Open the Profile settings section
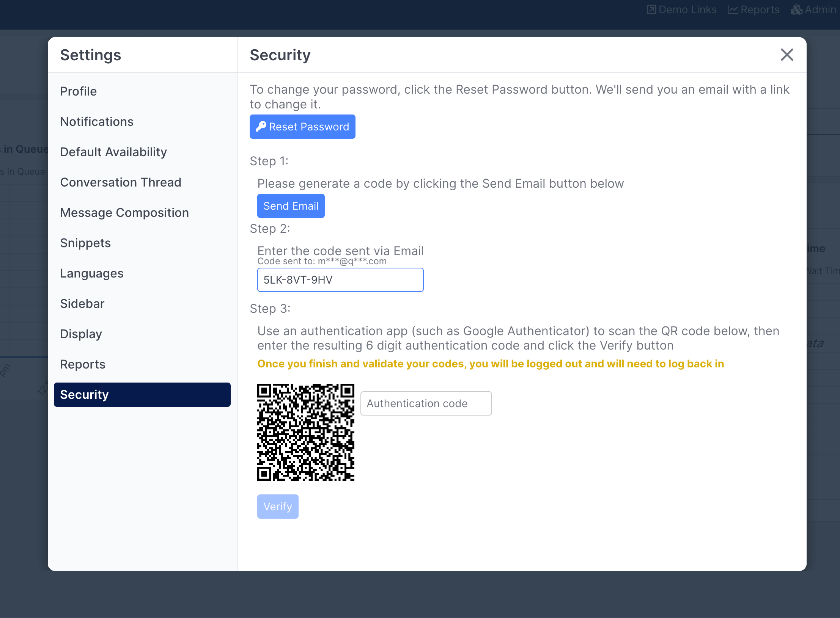Screen dimensions: 840x618 pyautogui.click(x=79, y=91)
